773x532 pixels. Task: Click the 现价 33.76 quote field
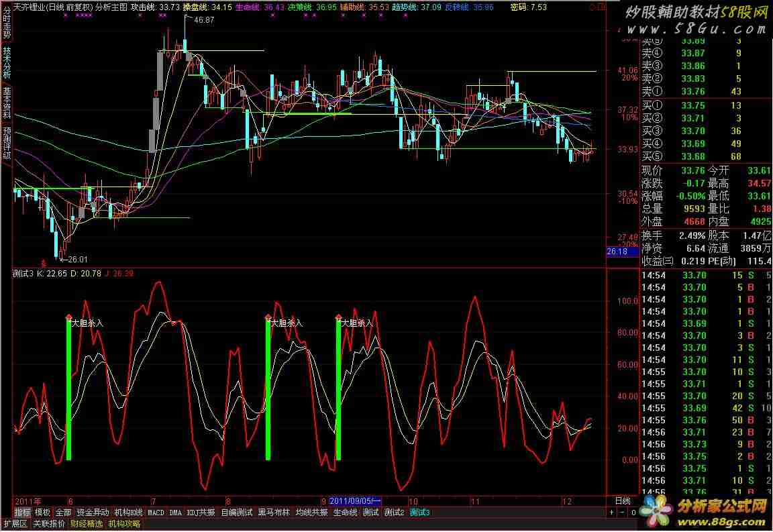[x=674, y=170]
